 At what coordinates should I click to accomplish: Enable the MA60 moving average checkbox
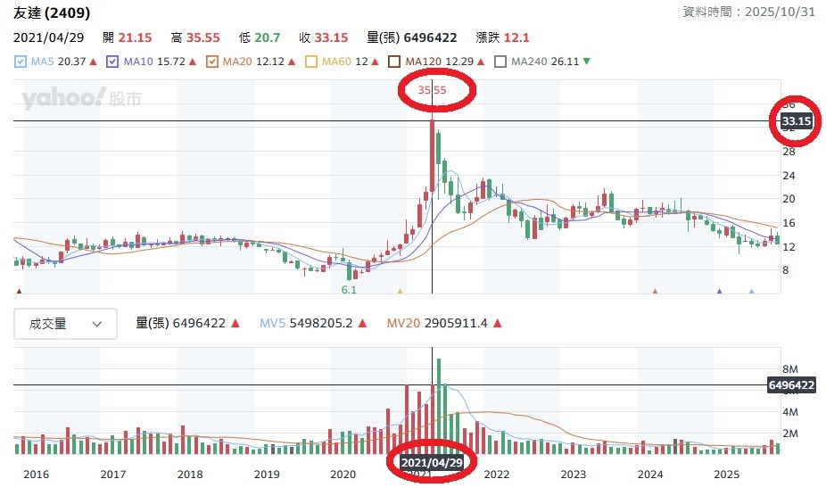pos(310,62)
